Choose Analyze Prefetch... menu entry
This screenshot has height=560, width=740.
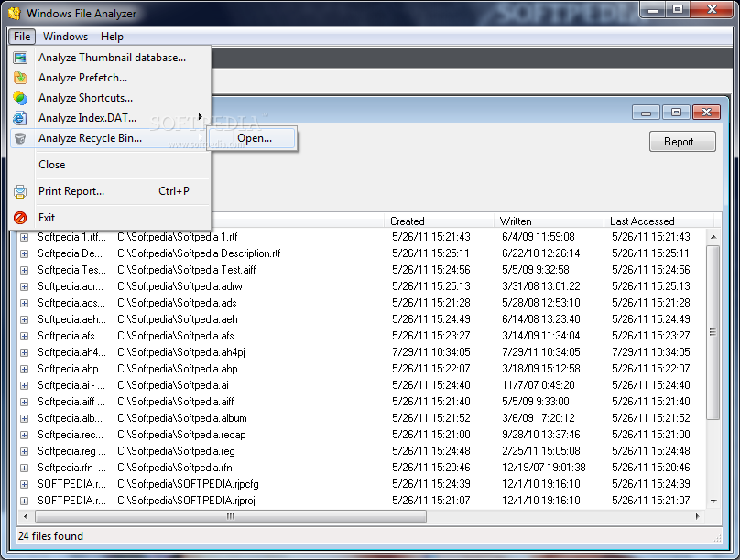point(110,77)
